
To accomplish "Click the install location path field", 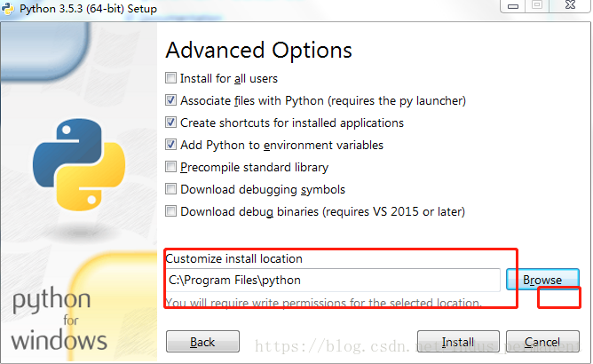I will pos(333,280).
